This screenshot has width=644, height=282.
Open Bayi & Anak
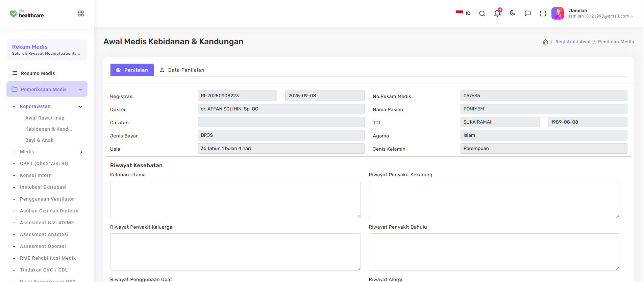coord(40,140)
